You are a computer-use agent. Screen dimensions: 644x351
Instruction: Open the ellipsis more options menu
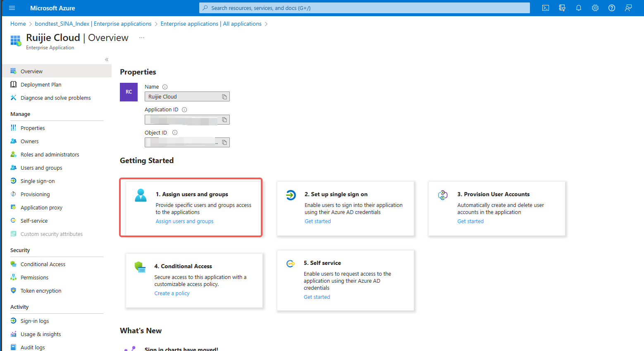tap(142, 38)
